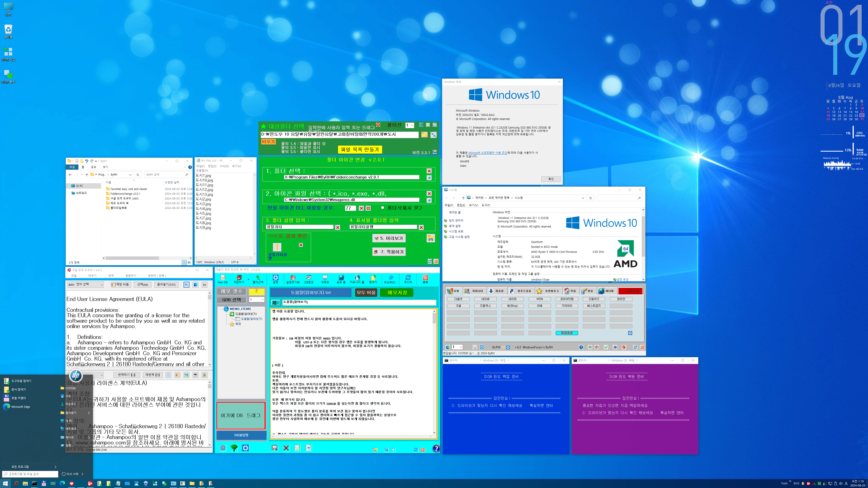The width and height of the screenshot is (868, 488).
Task: Click the 모두 비움 button
Action: tap(366, 293)
